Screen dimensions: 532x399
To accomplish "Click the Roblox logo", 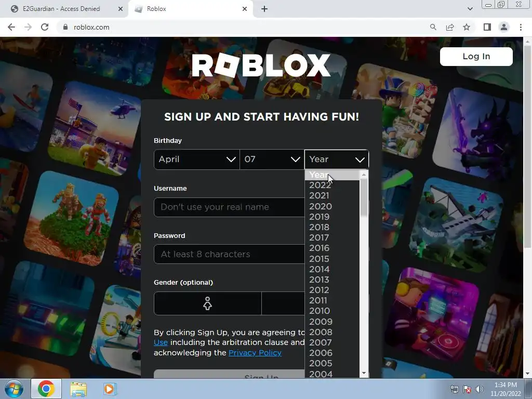I will click(261, 65).
